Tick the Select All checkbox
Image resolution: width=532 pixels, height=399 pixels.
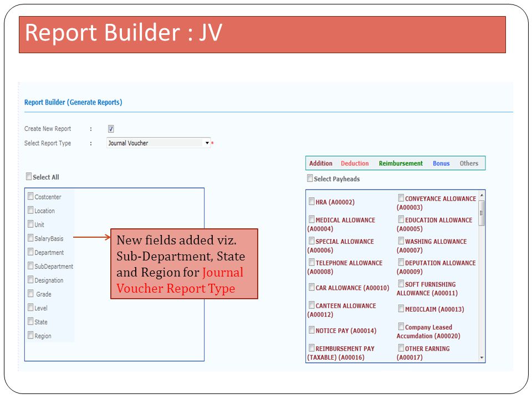click(29, 176)
